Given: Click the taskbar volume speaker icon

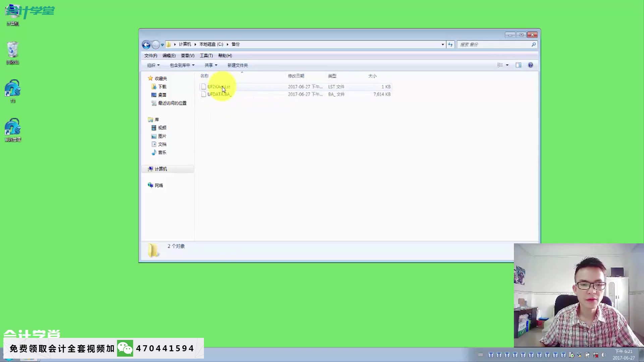Looking at the screenshot, I should 604,355.
